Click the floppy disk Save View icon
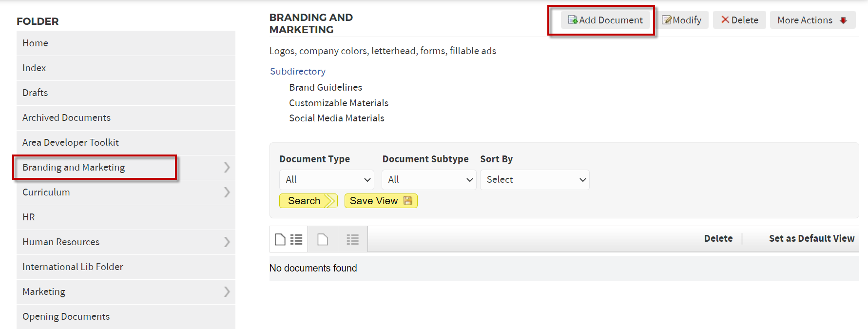This screenshot has width=868, height=329. tap(408, 201)
